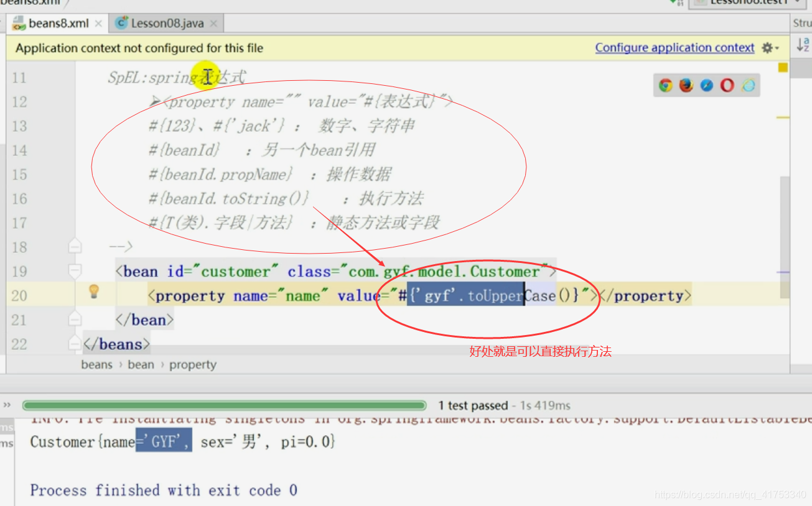Collapse the fold marker at line 21

[x=75, y=320]
